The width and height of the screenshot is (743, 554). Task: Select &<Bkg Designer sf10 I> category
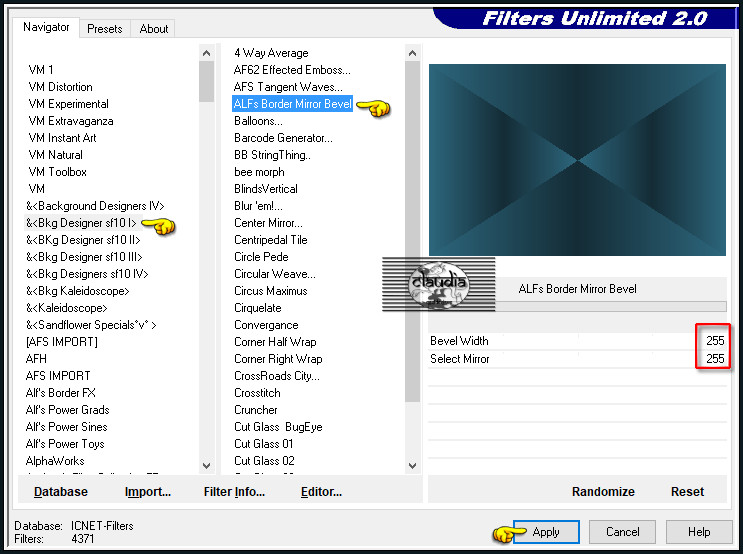coord(81,223)
